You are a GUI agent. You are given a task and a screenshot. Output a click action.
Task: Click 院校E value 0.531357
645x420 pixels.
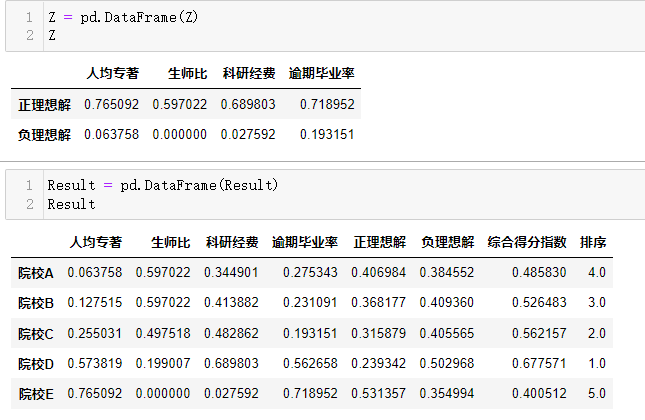pos(378,394)
